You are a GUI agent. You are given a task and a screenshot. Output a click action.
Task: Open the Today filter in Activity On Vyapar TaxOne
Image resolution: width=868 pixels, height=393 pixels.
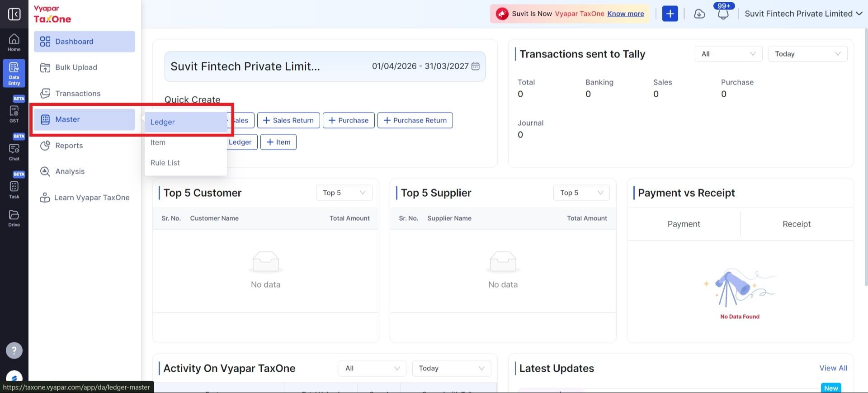(452, 368)
